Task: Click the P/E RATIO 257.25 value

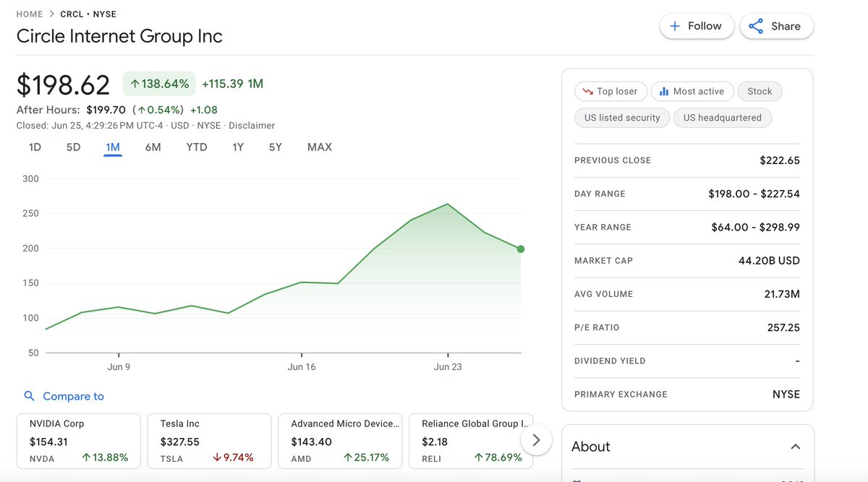Action: (784, 327)
